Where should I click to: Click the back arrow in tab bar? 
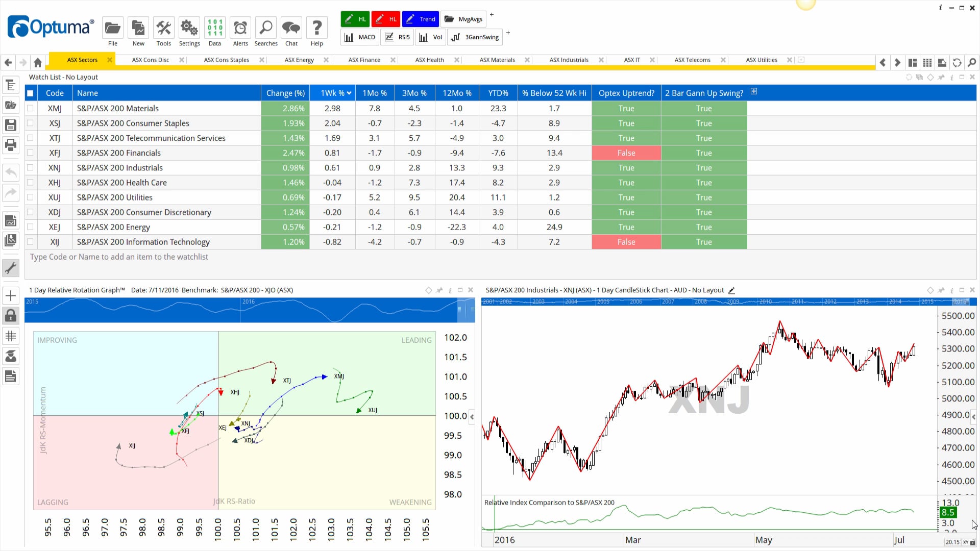coord(8,62)
